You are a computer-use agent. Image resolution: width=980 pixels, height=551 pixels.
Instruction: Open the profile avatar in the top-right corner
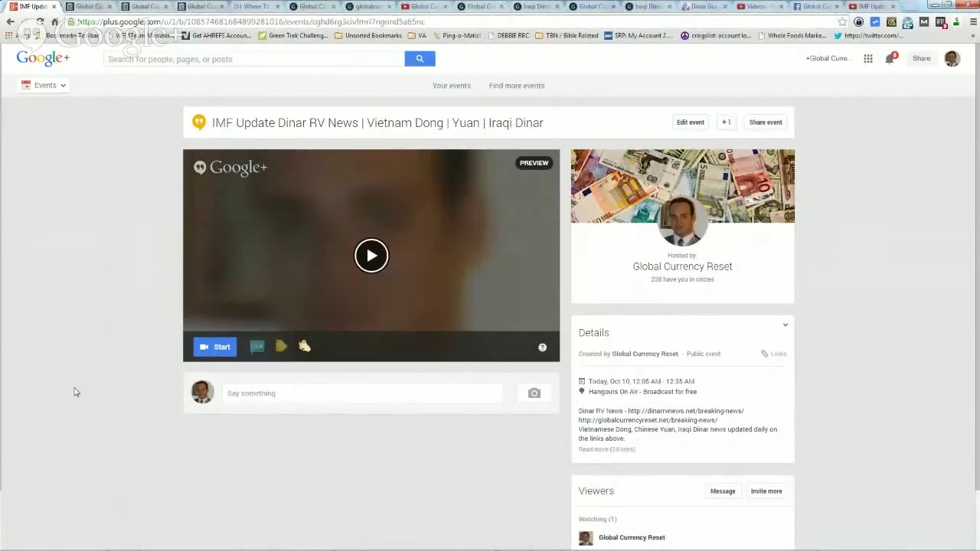[952, 59]
